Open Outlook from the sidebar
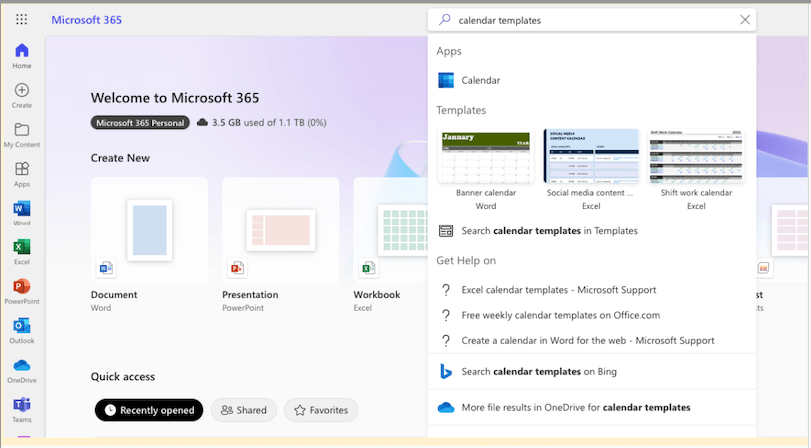811x448 pixels. coord(22,331)
